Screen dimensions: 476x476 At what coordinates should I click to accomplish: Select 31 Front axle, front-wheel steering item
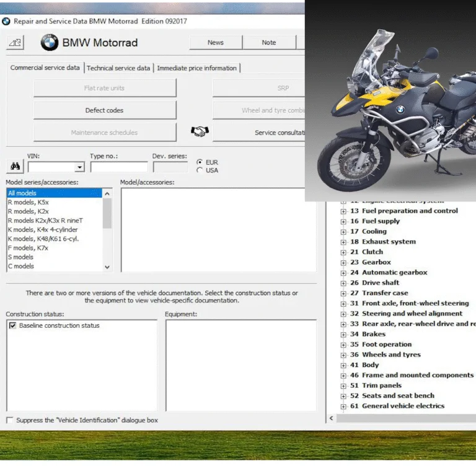410,303
